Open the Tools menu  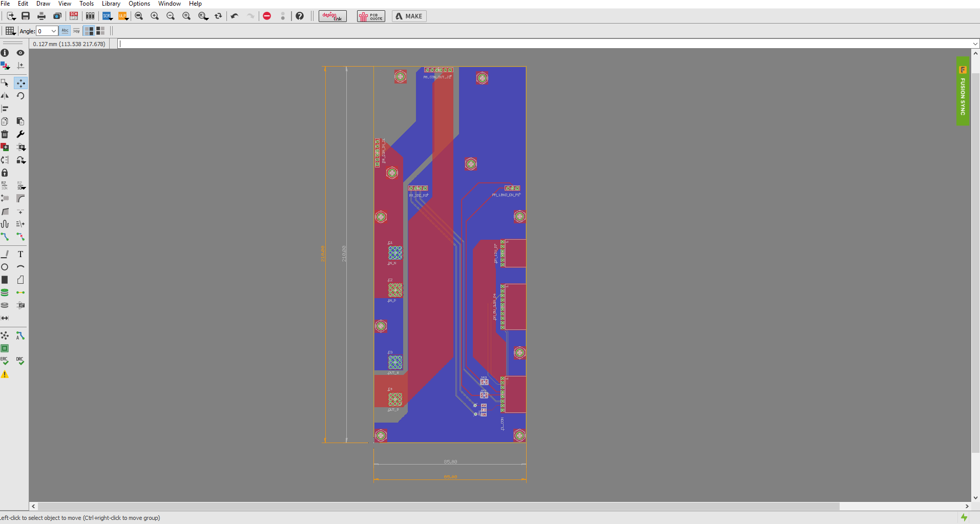point(86,4)
